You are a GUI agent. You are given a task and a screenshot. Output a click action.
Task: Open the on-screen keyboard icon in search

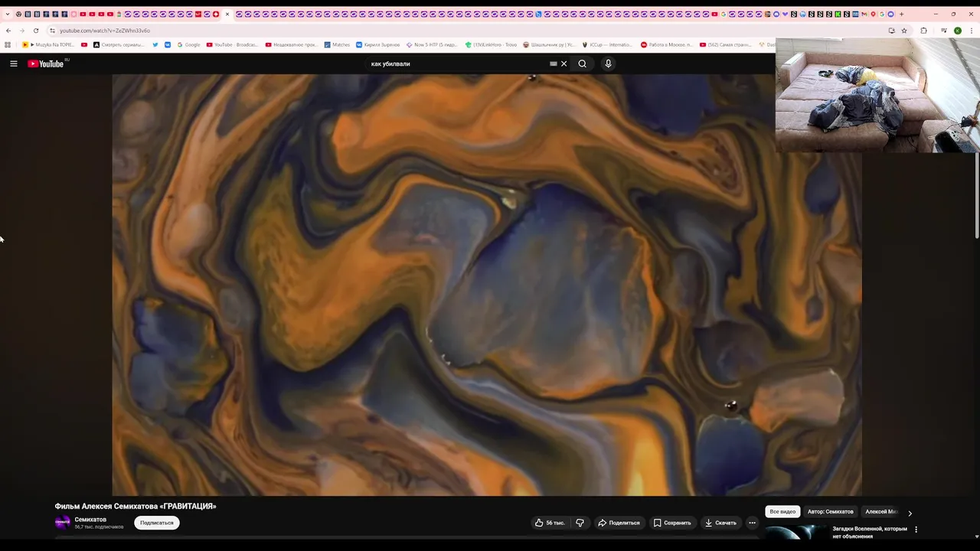(553, 64)
